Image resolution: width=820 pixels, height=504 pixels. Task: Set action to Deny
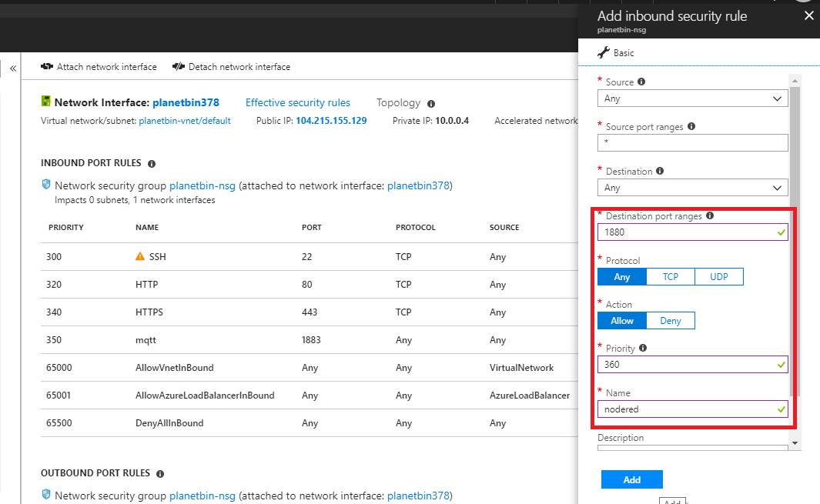coord(671,321)
